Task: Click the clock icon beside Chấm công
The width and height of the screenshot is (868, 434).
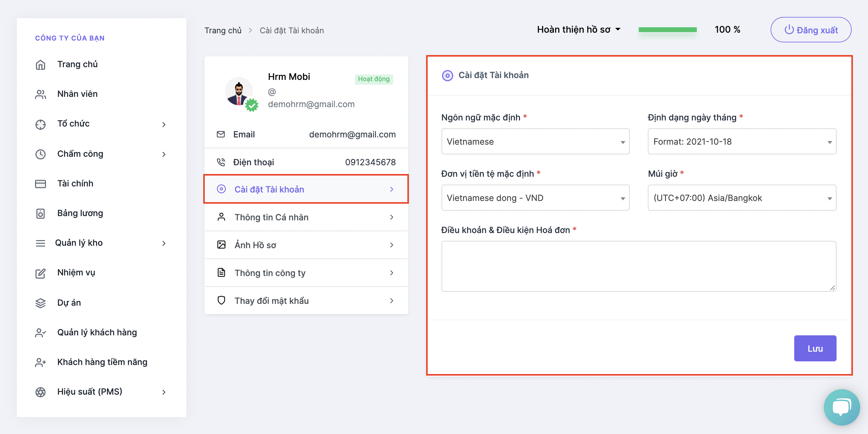Action: coord(41,154)
